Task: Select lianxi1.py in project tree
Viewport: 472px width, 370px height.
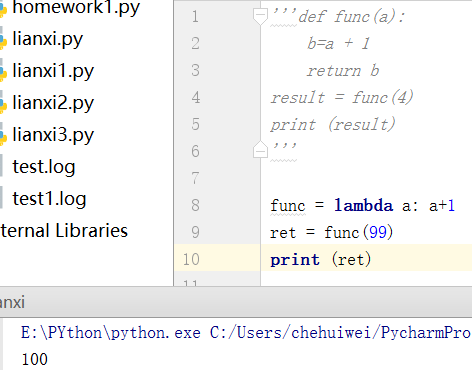Action: (53, 71)
